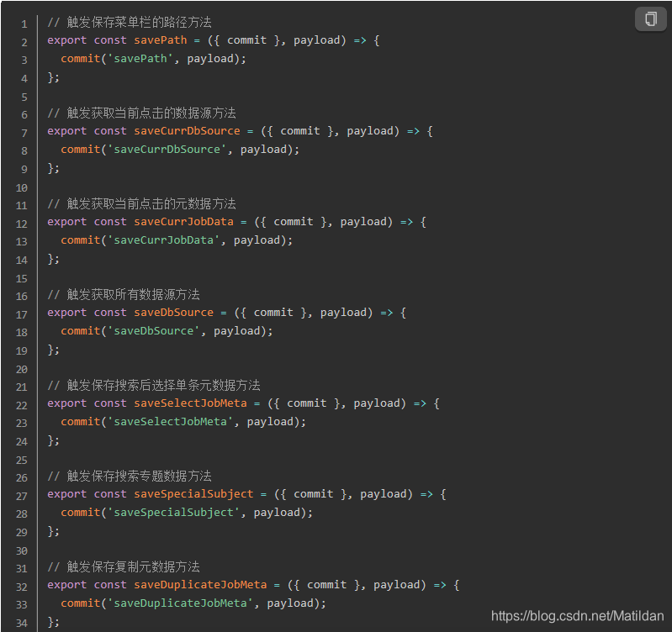Image resolution: width=672 pixels, height=632 pixels.
Task: Click comment '// 触发保存菜单栏的路径方法'
Action: 130,22
